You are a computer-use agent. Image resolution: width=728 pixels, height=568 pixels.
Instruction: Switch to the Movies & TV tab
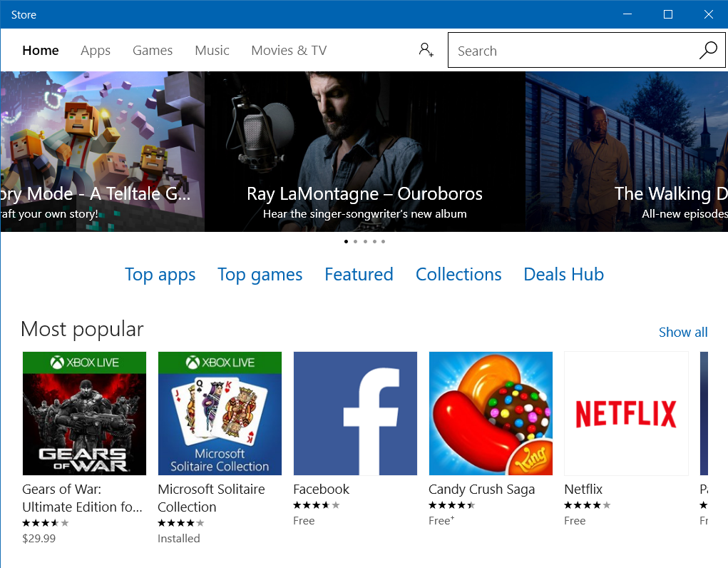(x=289, y=50)
